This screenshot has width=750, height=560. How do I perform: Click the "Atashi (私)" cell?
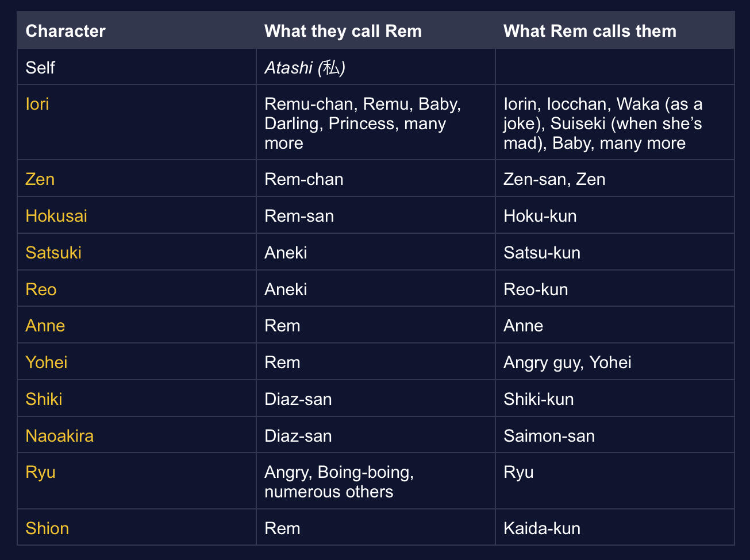coord(305,68)
